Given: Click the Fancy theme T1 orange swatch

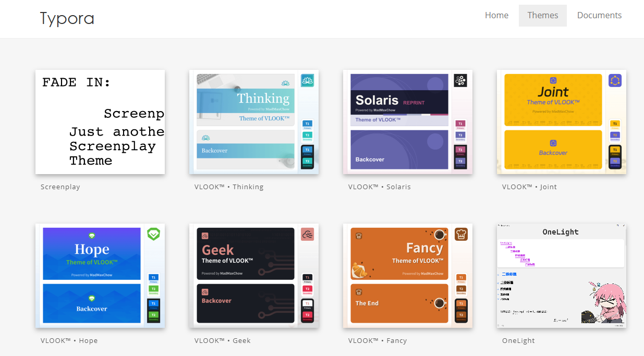Looking at the screenshot, I should tap(461, 278).
